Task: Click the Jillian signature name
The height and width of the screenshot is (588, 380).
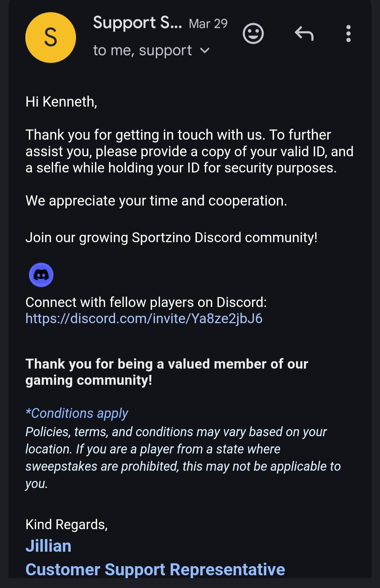Action: click(x=49, y=546)
